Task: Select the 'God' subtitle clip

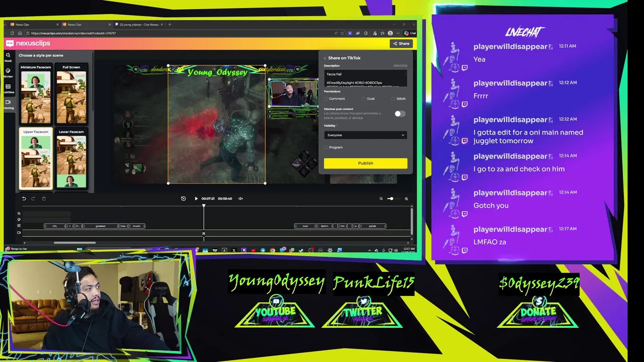Action: click(x=305, y=226)
